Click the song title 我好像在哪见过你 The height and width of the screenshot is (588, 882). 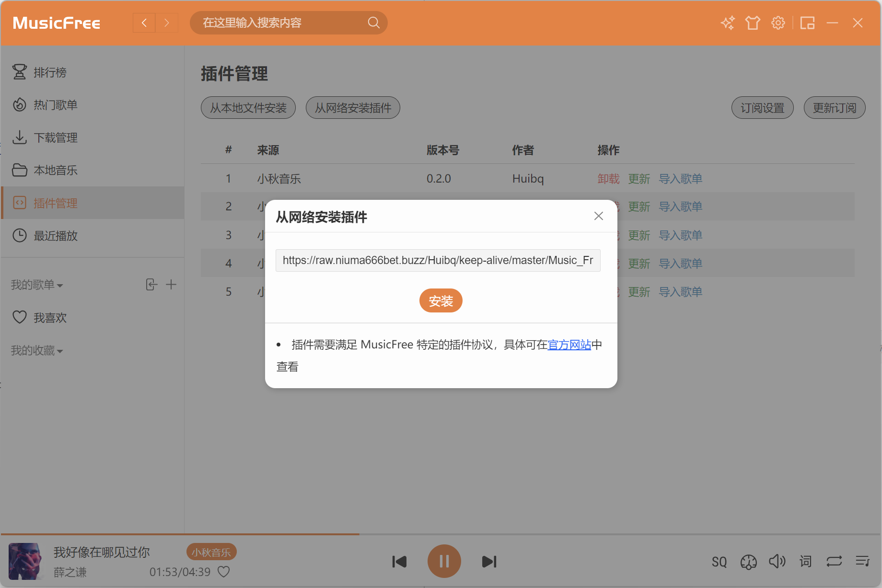point(102,552)
